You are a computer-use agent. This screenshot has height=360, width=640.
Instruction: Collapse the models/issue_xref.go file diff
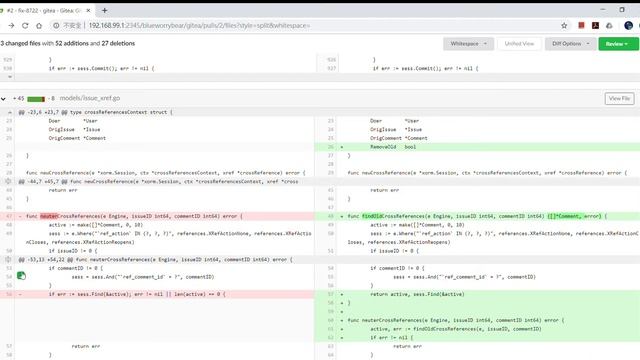click(3, 98)
